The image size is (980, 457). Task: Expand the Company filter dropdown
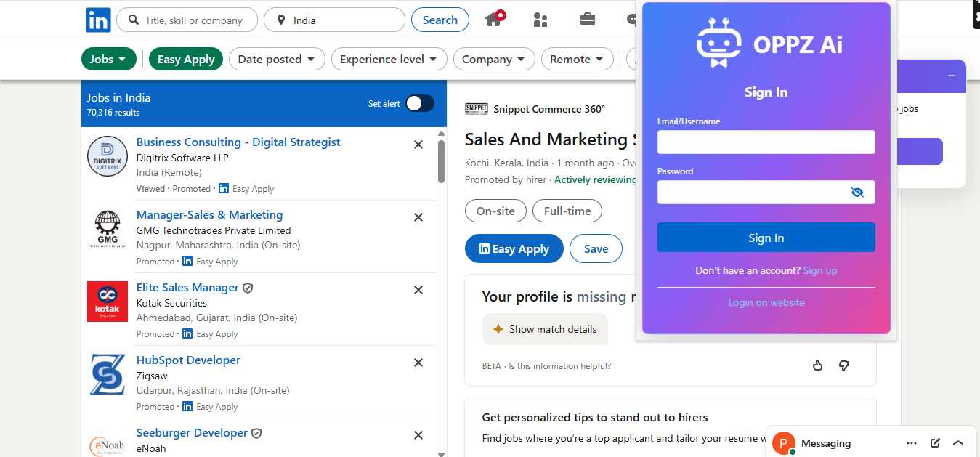coord(494,60)
